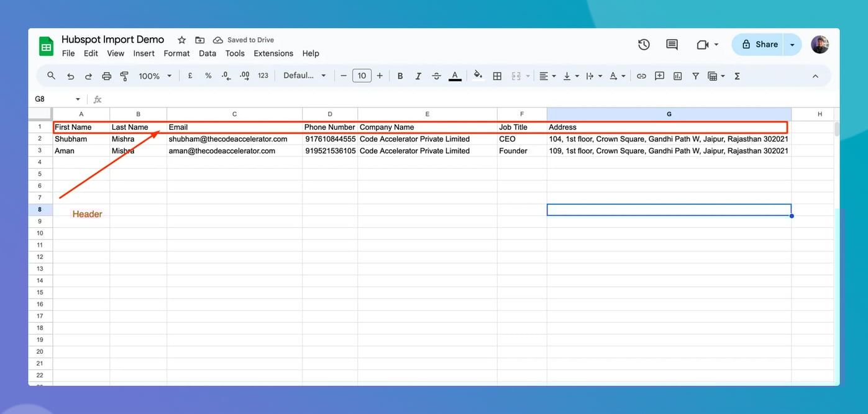Open the horizontal alignment dropdown
The height and width of the screenshot is (414, 868).
[547, 75]
